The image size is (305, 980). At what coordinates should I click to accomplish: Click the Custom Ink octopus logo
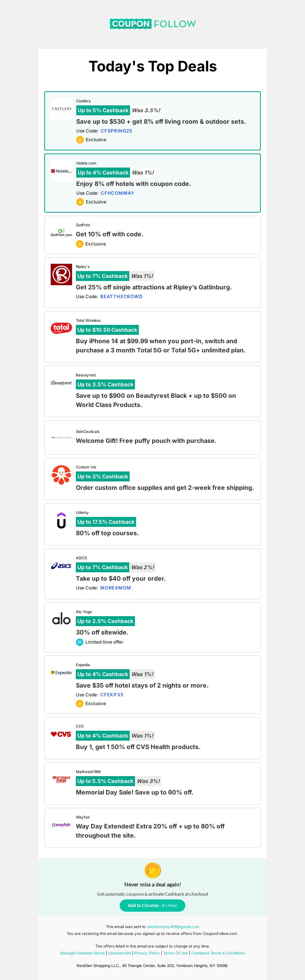click(x=61, y=475)
